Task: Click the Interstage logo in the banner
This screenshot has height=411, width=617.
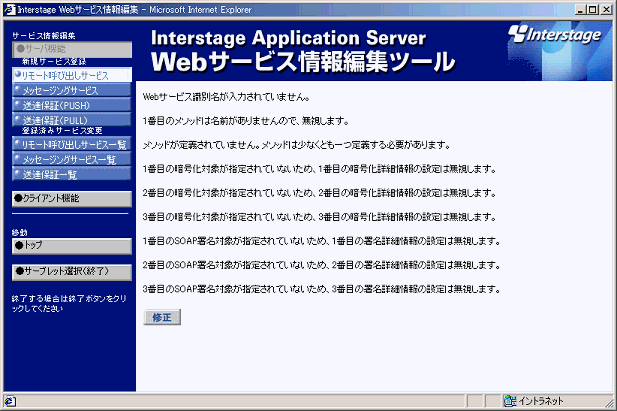Action: point(555,34)
